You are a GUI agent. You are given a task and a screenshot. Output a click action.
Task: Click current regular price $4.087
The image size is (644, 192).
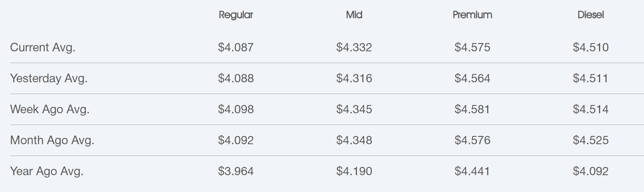[x=236, y=47]
